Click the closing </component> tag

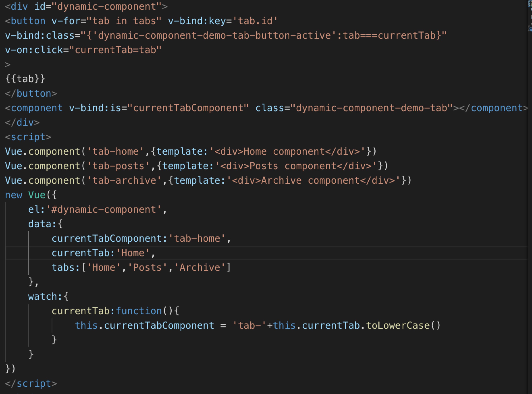[494, 108]
